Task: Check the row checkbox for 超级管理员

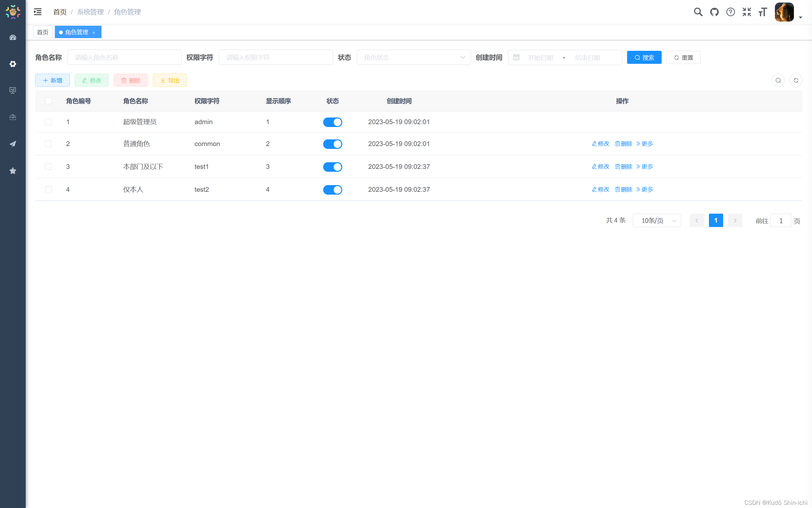Action: tap(48, 122)
